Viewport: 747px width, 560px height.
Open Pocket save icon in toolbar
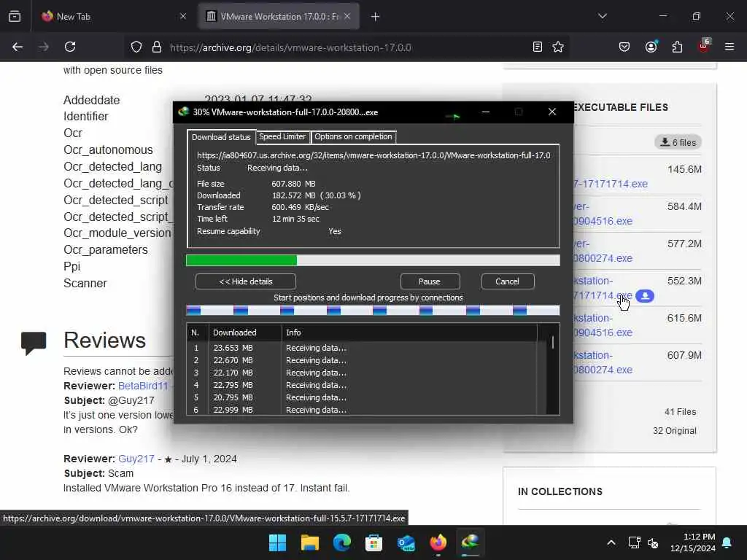click(624, 47)
